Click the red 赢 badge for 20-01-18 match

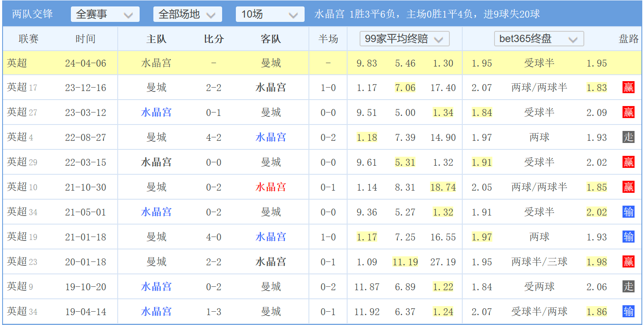point(628,262)
